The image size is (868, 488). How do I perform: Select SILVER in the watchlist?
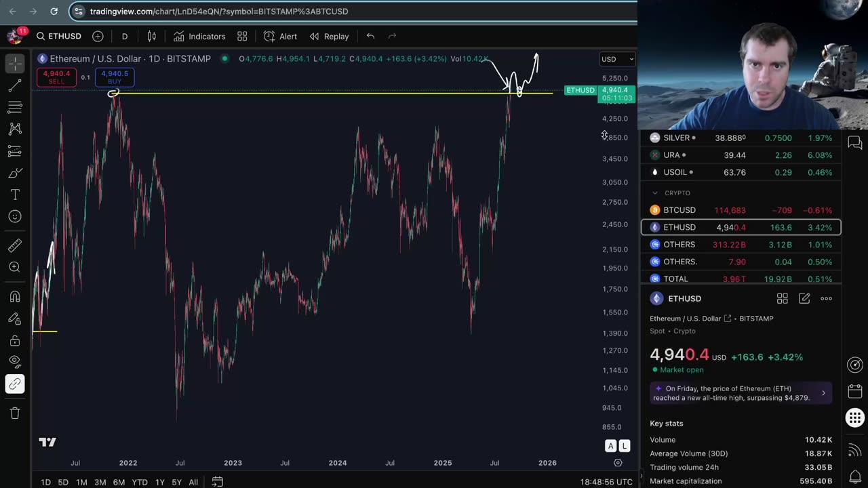tap(741, 138)
